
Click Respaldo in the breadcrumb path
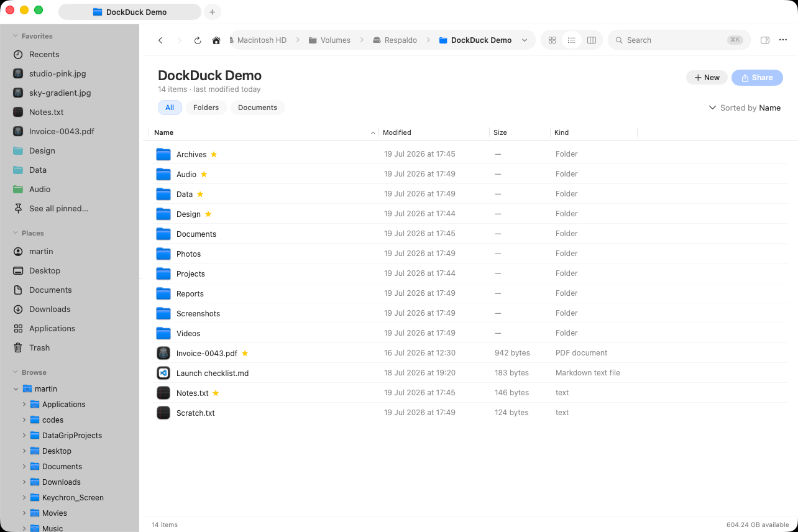(395, 40)
